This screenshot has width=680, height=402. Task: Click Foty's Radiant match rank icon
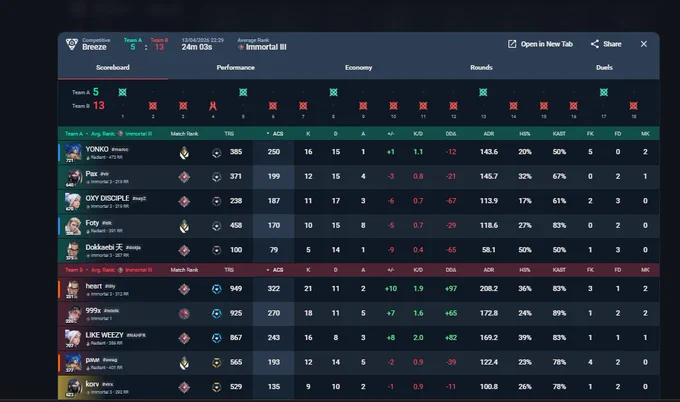184,226
